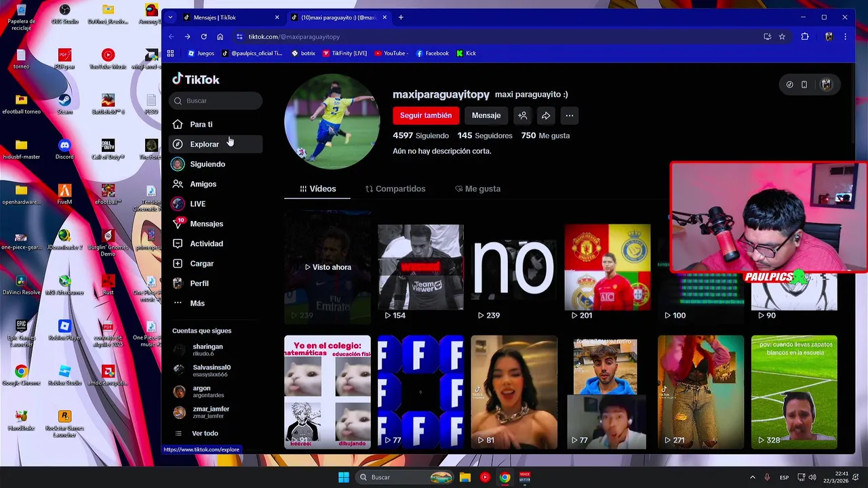Open the Discord desktop shortcut
The height and width of the screenshot is (488, 868).
pyautogui.click(x=64, y=149)
